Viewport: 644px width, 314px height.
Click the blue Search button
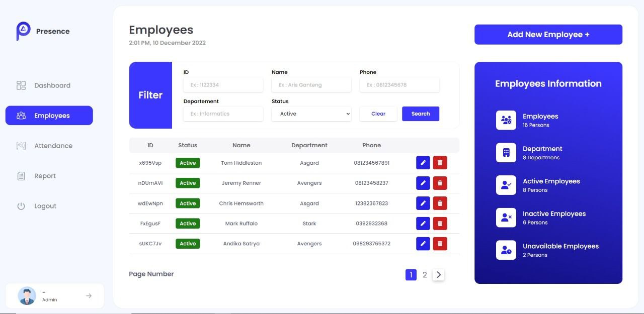pos(420,113)
